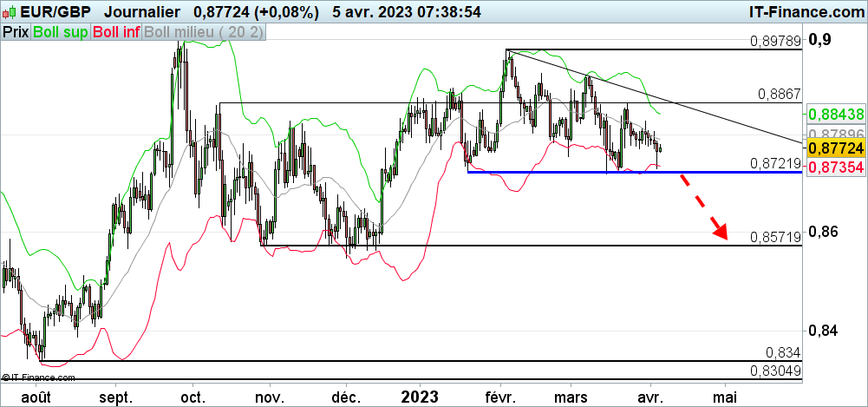The image size is (868, 407).
Task: Select the Prix legend tab
Action: pyautogui.click(x=15, y=32)
